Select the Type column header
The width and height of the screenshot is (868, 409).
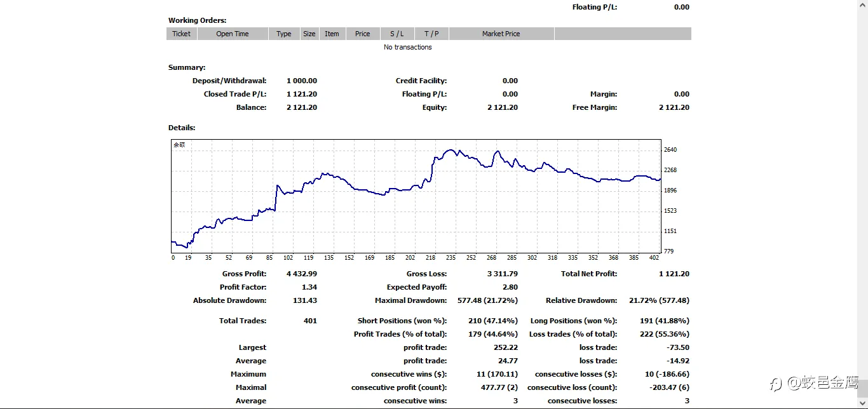coord(284,34)
